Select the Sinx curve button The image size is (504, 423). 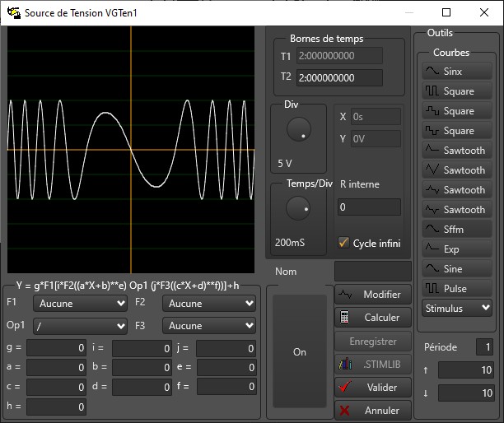click(x=457, y=72)
